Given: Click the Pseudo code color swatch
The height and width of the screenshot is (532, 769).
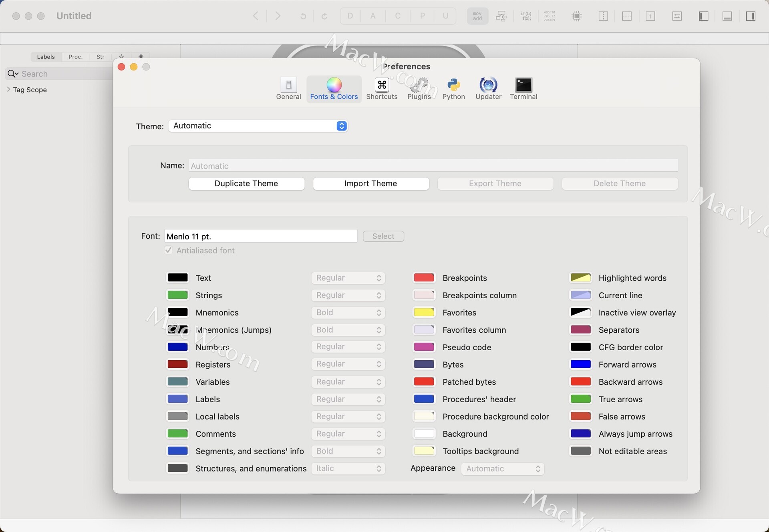Looking at the screenshot, I should pyautogui.click(x=424, y=347).
